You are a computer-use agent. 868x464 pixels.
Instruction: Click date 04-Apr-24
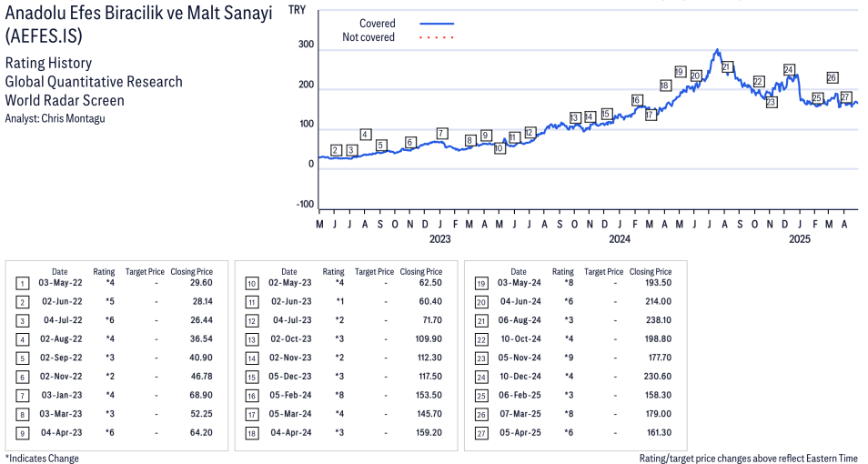291,433
